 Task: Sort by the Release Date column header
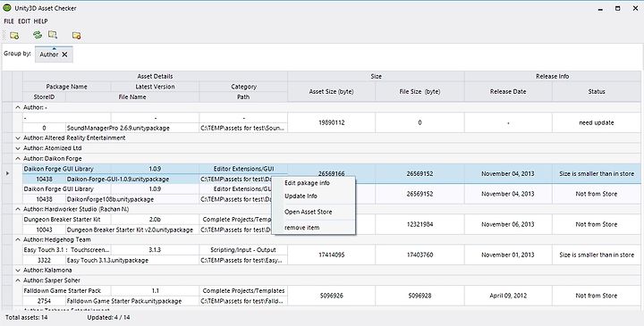[508, 91]
